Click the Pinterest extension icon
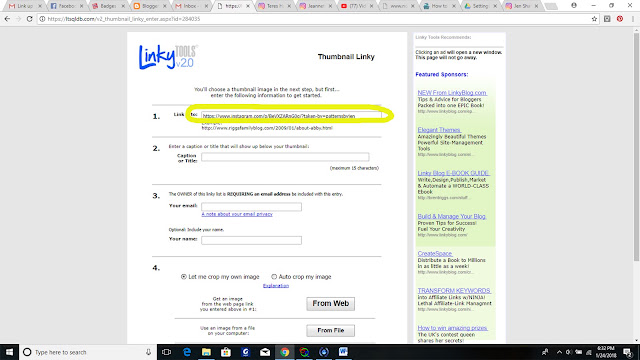 620,19
